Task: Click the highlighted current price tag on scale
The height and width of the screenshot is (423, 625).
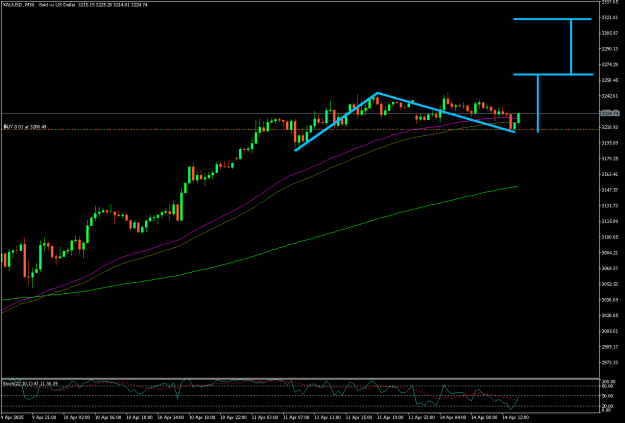Action: point(610,114)
